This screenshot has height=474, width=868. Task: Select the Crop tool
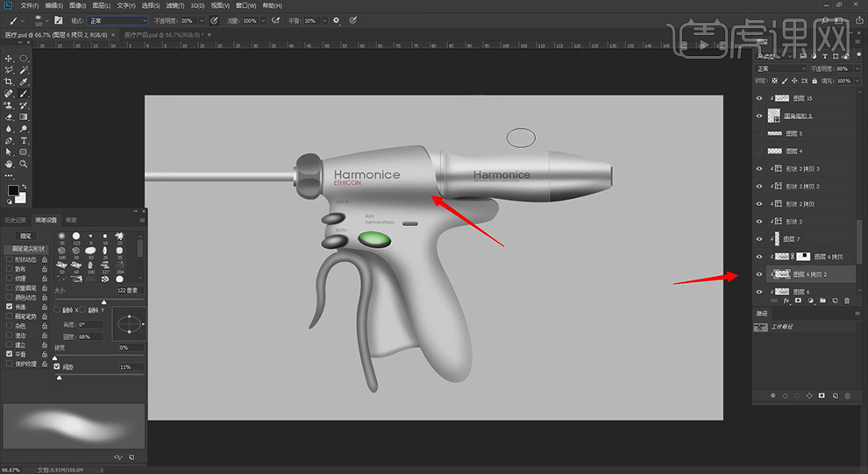tap(9, 81)
